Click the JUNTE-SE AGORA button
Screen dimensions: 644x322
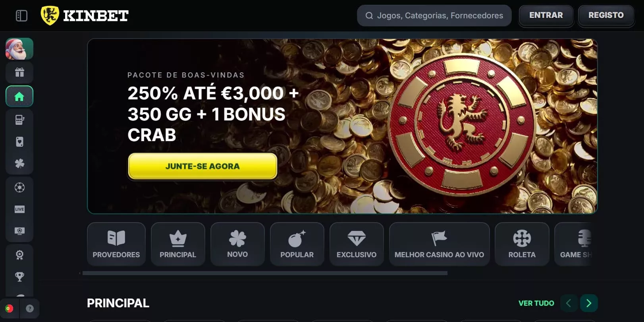tap(202, 166)
